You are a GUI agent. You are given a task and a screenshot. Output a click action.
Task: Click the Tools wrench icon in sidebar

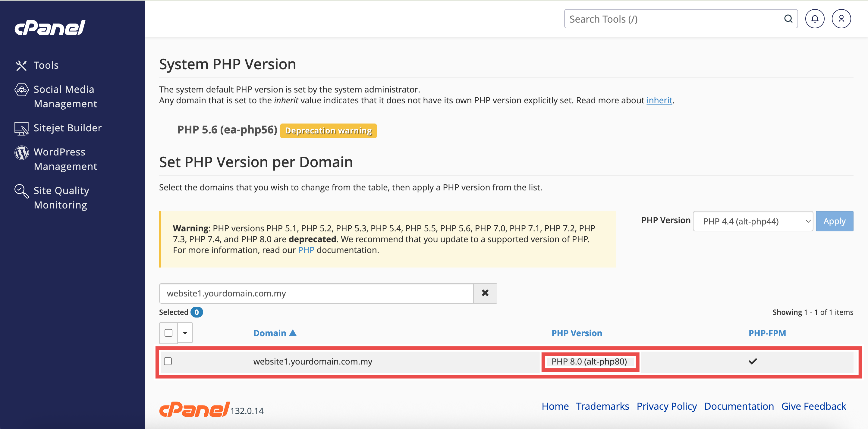(x=21, y=65)
